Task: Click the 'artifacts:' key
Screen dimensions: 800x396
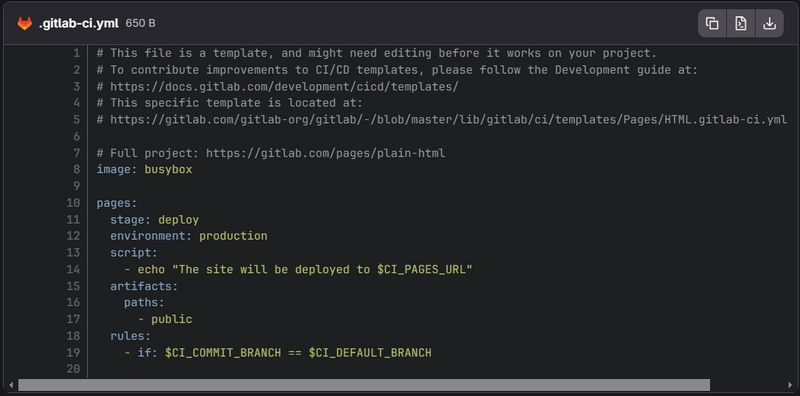Action: click(144, 286)
